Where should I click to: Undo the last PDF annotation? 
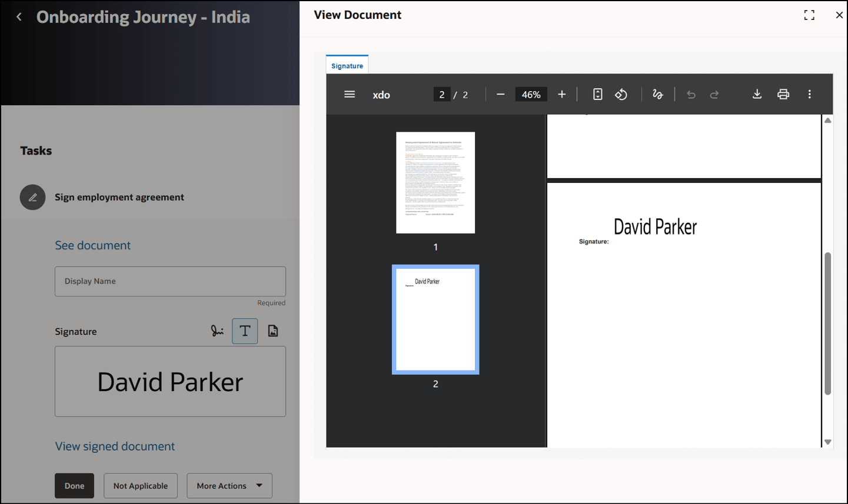click(x=691, y=95)
